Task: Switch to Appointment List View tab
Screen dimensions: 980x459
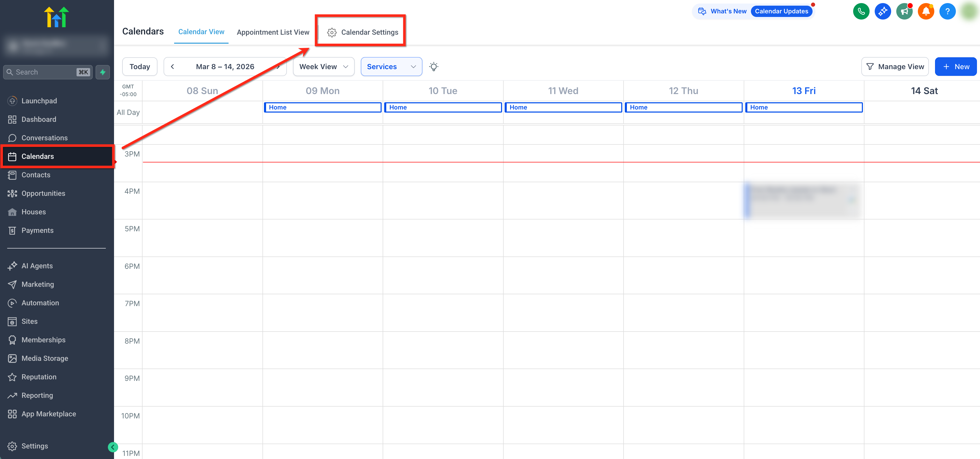Action: click(273, 32)
